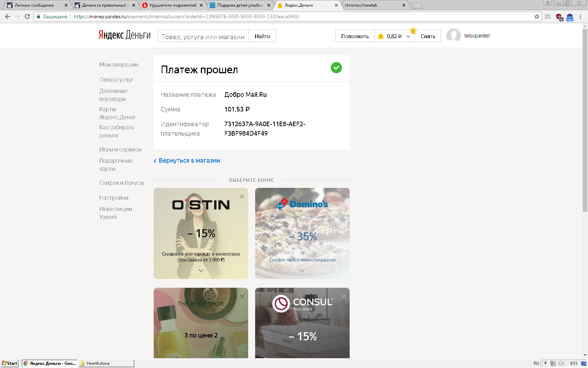Screen dimensions: 588x368
Task: Click the Яндекс Деньги logo
Action: tap(124, 35)
